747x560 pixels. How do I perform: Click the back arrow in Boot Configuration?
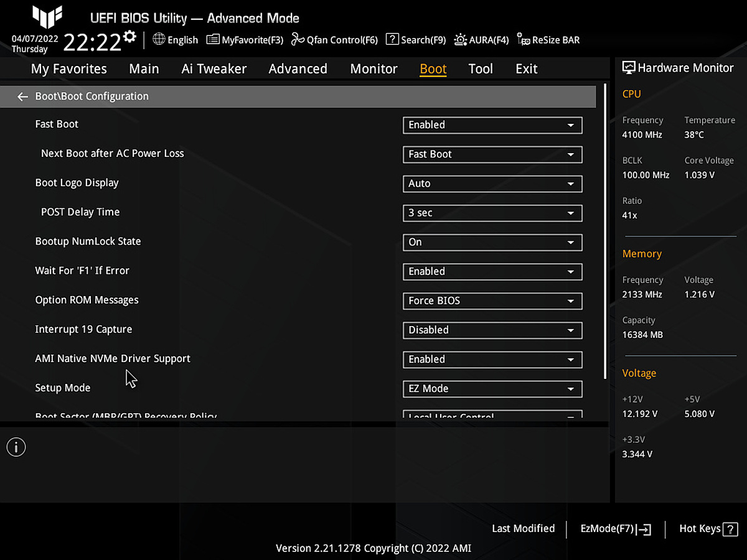(x=22, y=96)
